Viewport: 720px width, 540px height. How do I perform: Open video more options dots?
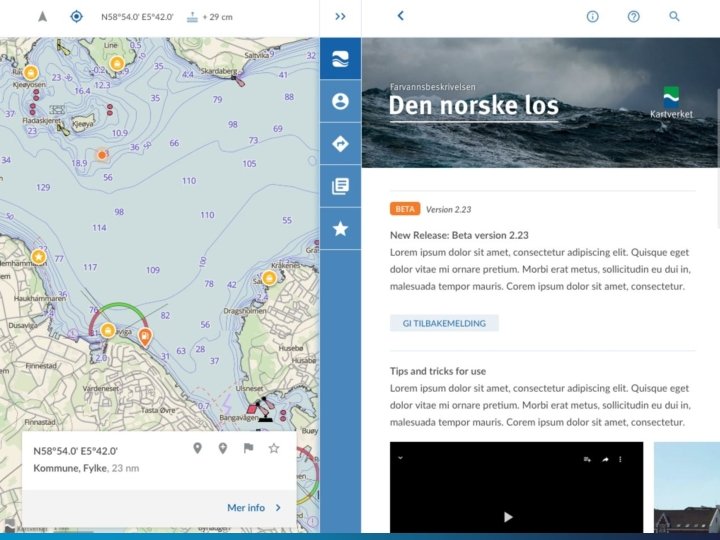pyautogui.click(x=620, y=459)
